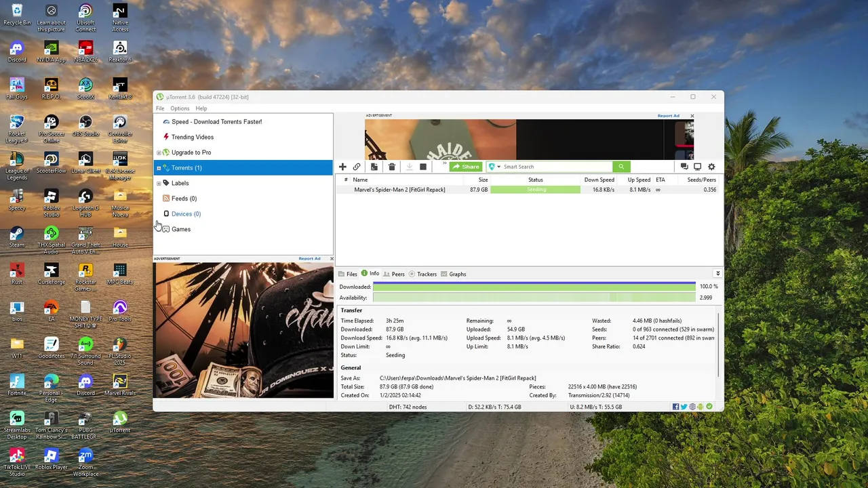The height and width of the screenshot is (488, 868).
Task: Close the sidebar advertisement
Action: click(x=331, y=259)
